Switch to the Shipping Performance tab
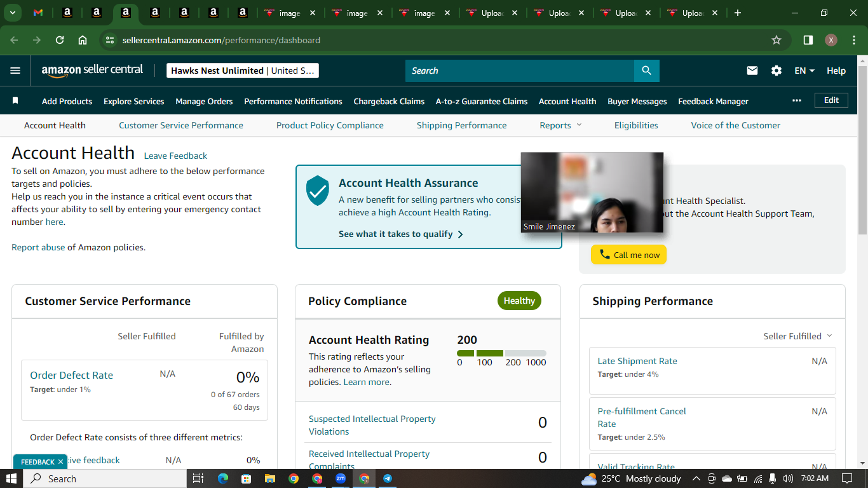868x488 pixels. tap(462, 125)
